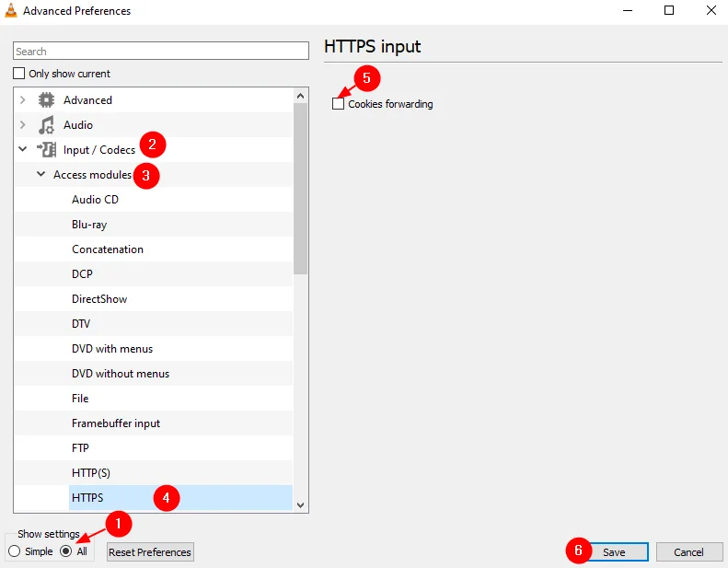Screen dimensions: 728x568
Task: Click into the Search field
Action: [x=161, y=51]
